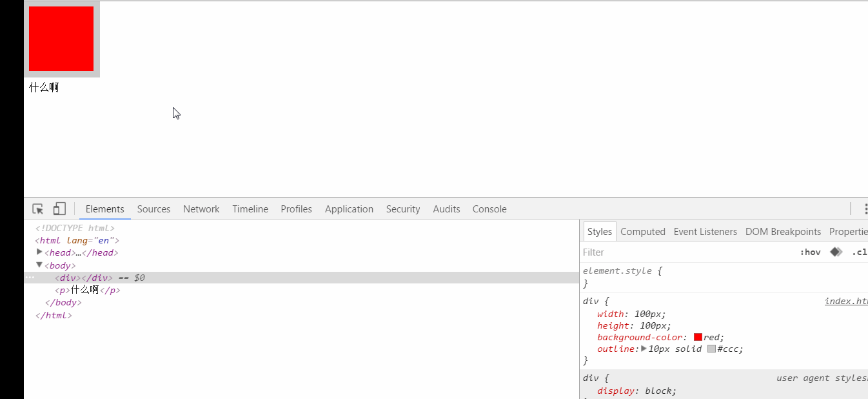Open the index.html source link

pyautogui.click(x=846, y=302)
